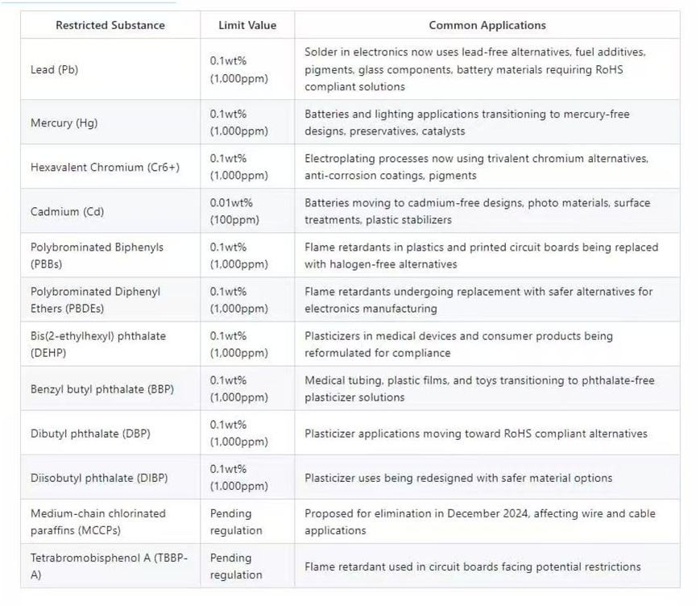Image resolution: width=700 pixels, height=606 pixels.
Task: Select Polybrominated Biphenyls (PBBs) cell
Action: click(x=97, y=255)
